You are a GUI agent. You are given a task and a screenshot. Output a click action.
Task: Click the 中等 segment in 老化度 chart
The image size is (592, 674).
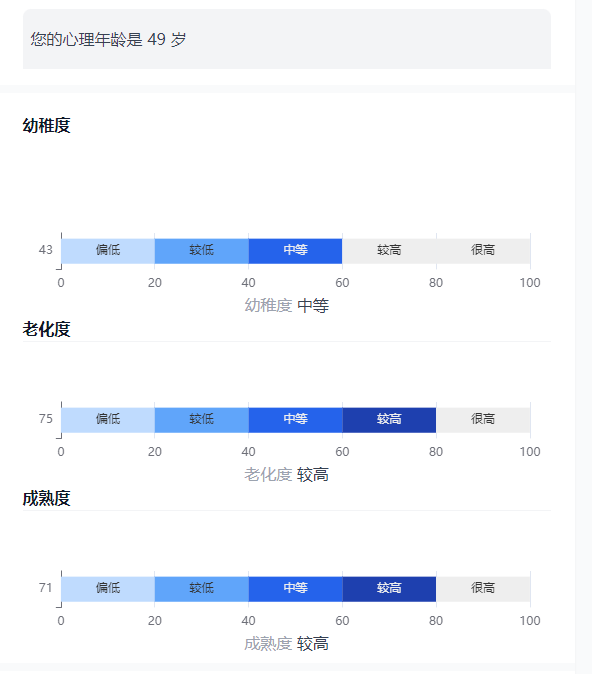point(295,420)
